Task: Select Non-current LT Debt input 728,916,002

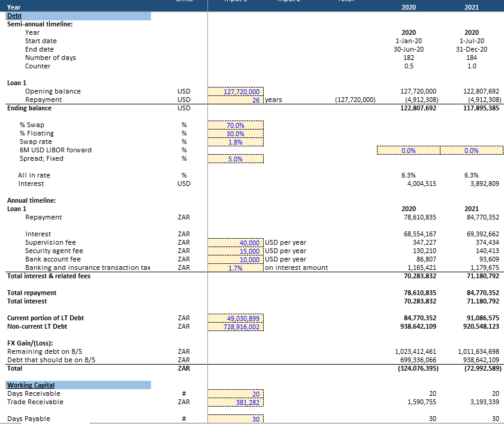Action: pyautogui.click(x=236, y=326)
